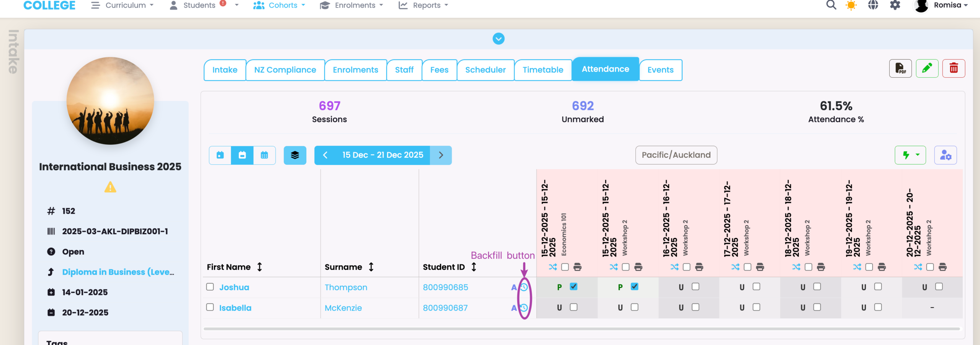980x345 pixels.
Task: Uncheck Joshua's Economics 101 attendance checkbox
Action: tap(573, 286)
